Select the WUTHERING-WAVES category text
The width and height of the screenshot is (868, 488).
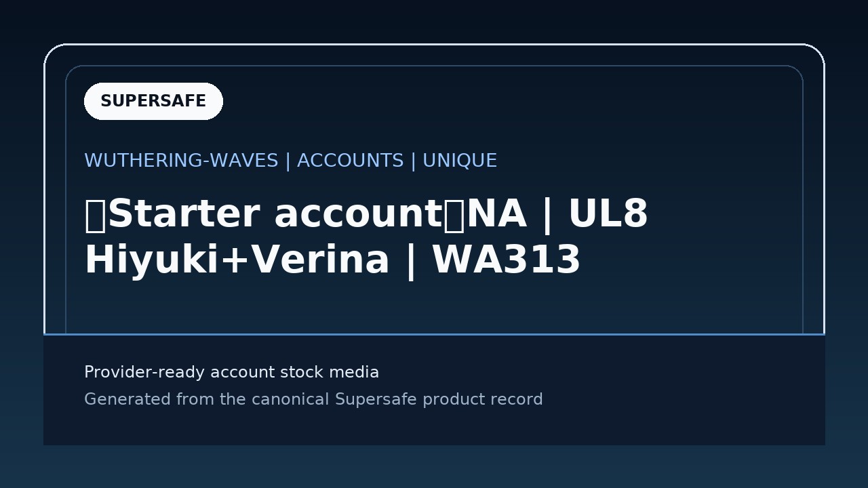pos(181,161)
